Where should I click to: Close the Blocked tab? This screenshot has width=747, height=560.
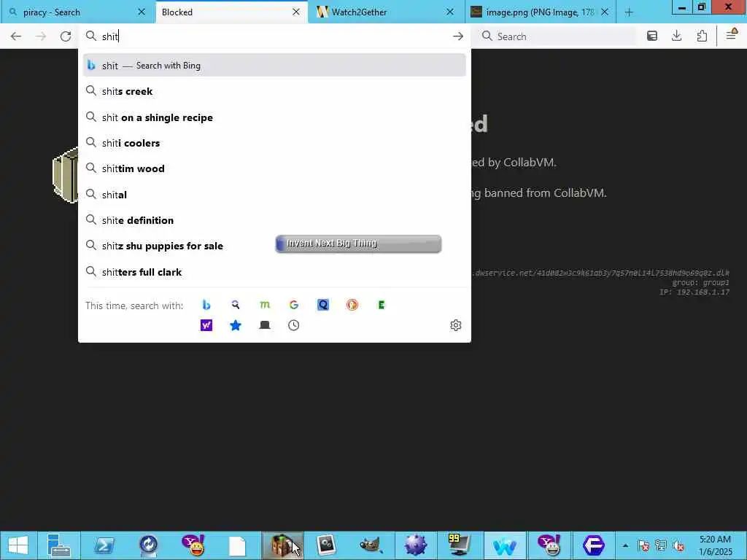click(296, 12)
